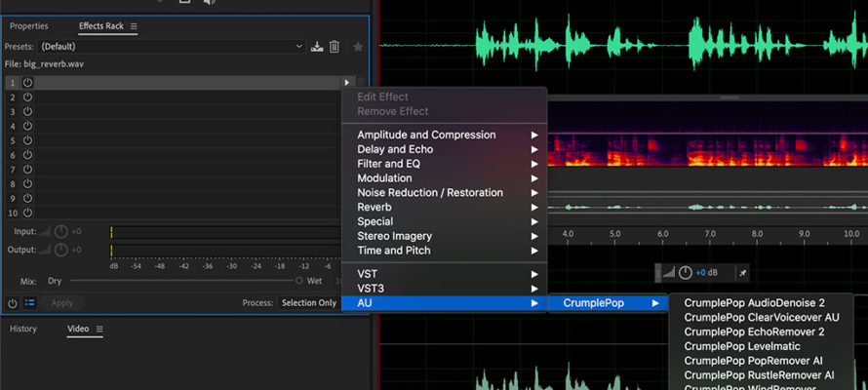Toggle power for effect slot 1
This screenshot has width=868, height=390.
(x=27, y=83)
